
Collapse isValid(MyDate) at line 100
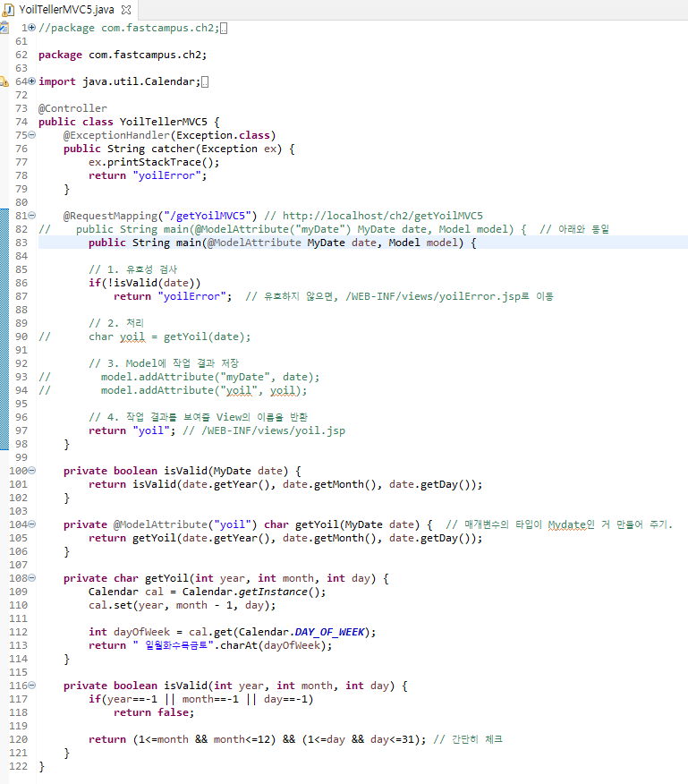pyautogui.click(x=32, y=471)
